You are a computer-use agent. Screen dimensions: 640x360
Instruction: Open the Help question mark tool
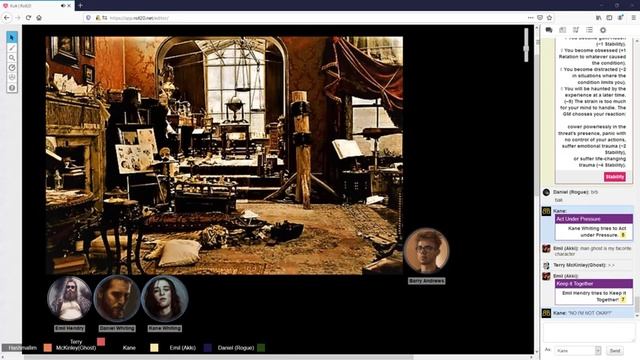click(x=12, y=87)
